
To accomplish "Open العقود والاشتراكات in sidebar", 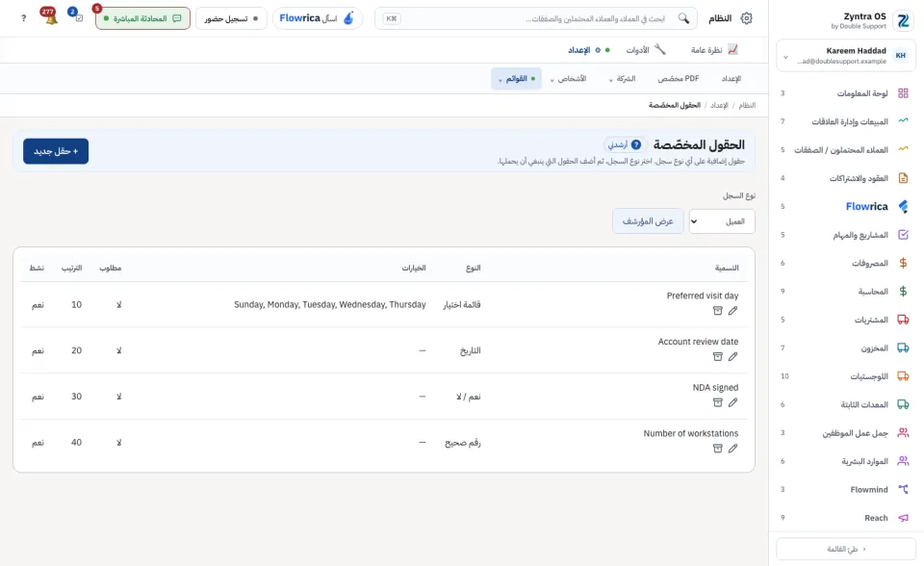I will (x=845, y=178).
